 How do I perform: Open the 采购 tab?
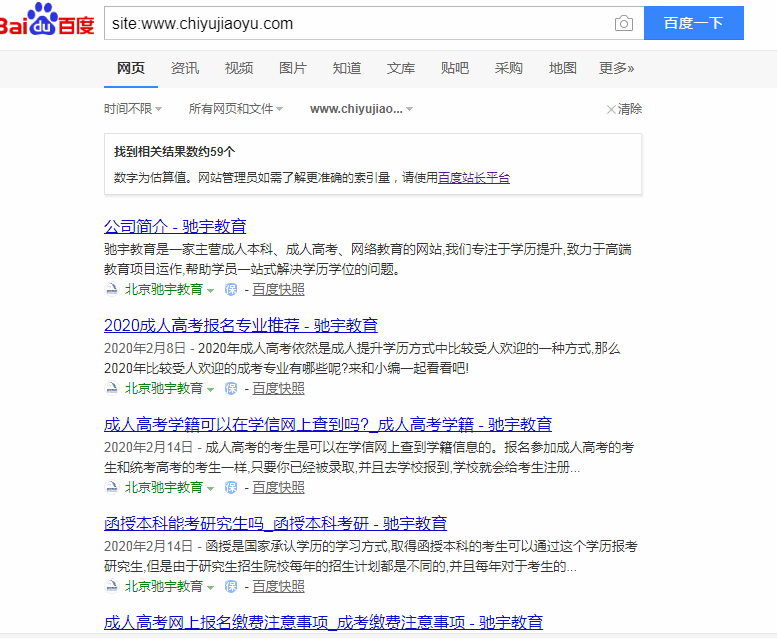509,68
